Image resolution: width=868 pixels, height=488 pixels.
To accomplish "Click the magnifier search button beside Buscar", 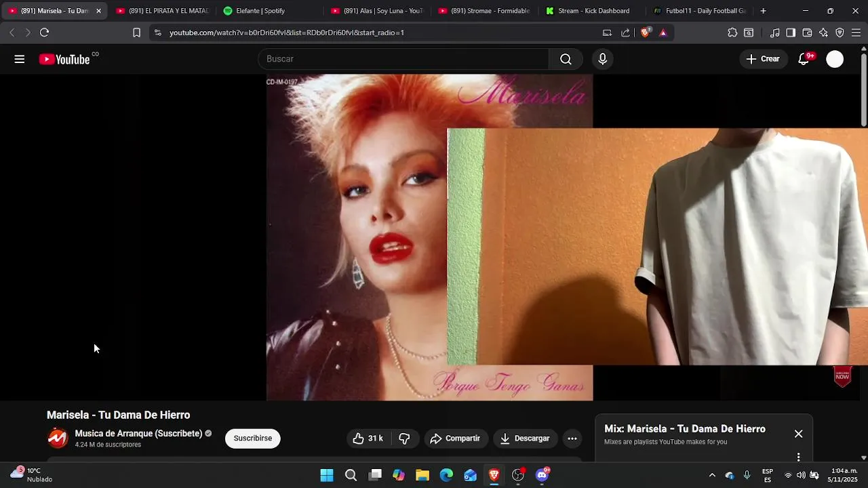I will (x=566, y=59).
